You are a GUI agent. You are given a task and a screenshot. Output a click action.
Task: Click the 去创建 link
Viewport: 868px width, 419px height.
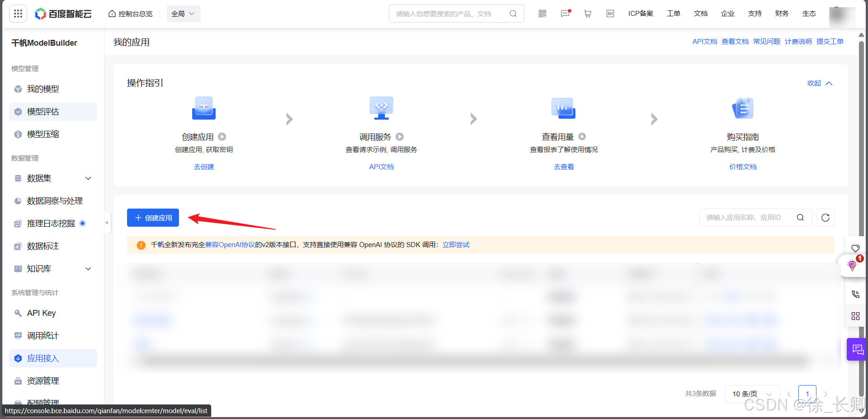204,167
